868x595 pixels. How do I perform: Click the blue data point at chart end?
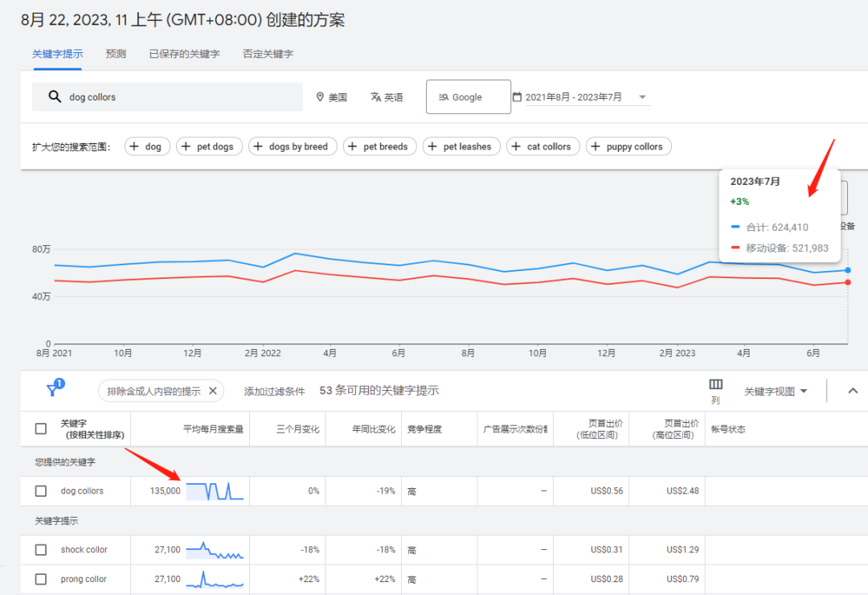[848, 271]
